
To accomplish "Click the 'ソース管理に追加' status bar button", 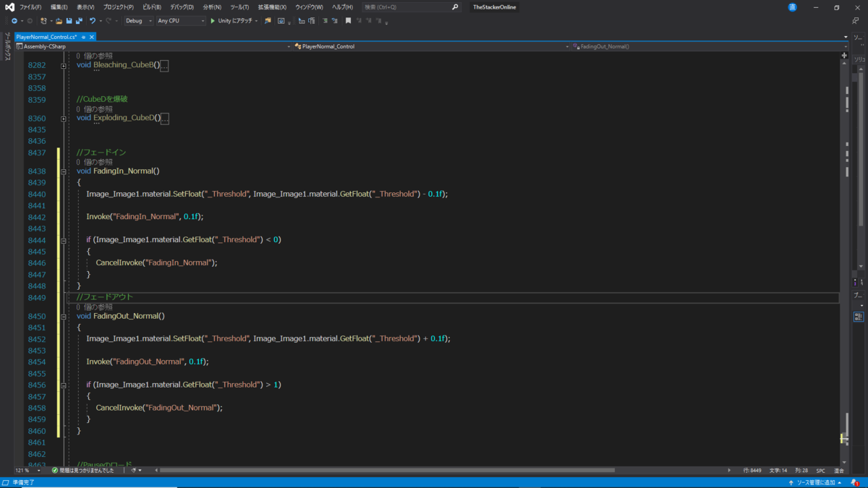I will (x=817, y=482).
